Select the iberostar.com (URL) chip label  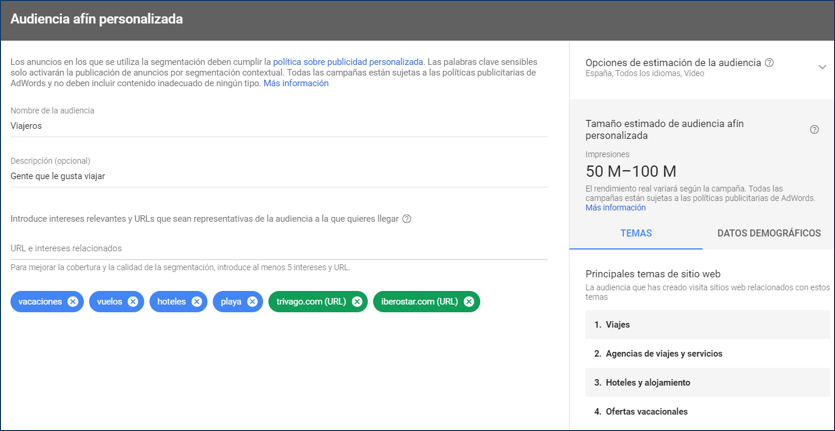pyautogui.click(x=420, y=302)
